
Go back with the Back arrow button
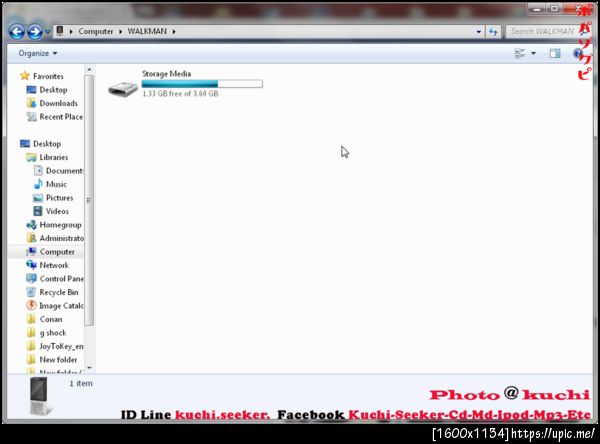pyautogui.click(x=17, y=31)
